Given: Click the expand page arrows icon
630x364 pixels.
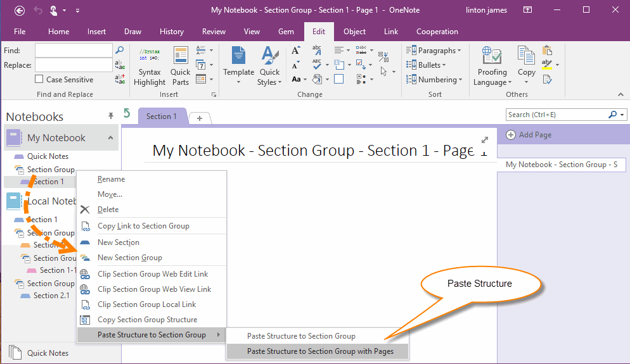Looking at the screenshot, I should (x=485, y=140).
